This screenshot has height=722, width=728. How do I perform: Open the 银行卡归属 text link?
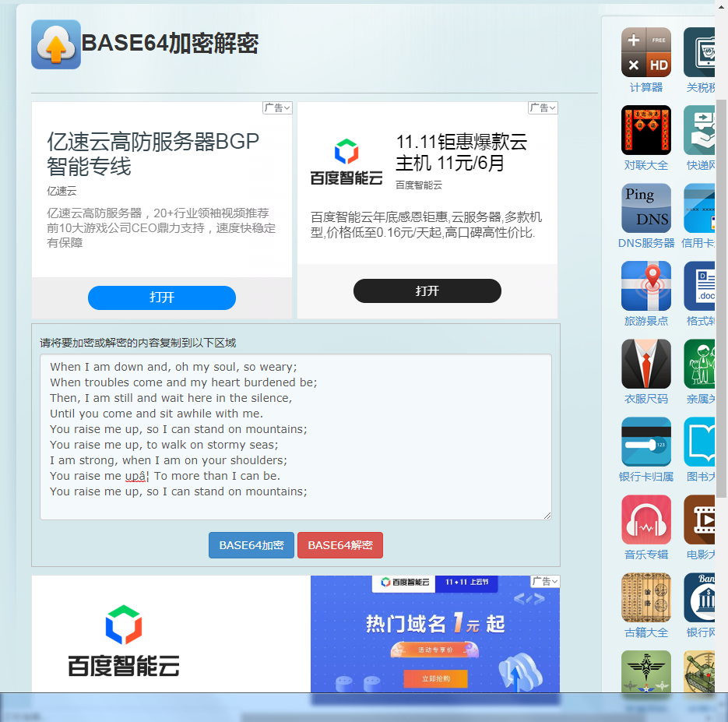point(645,477)
